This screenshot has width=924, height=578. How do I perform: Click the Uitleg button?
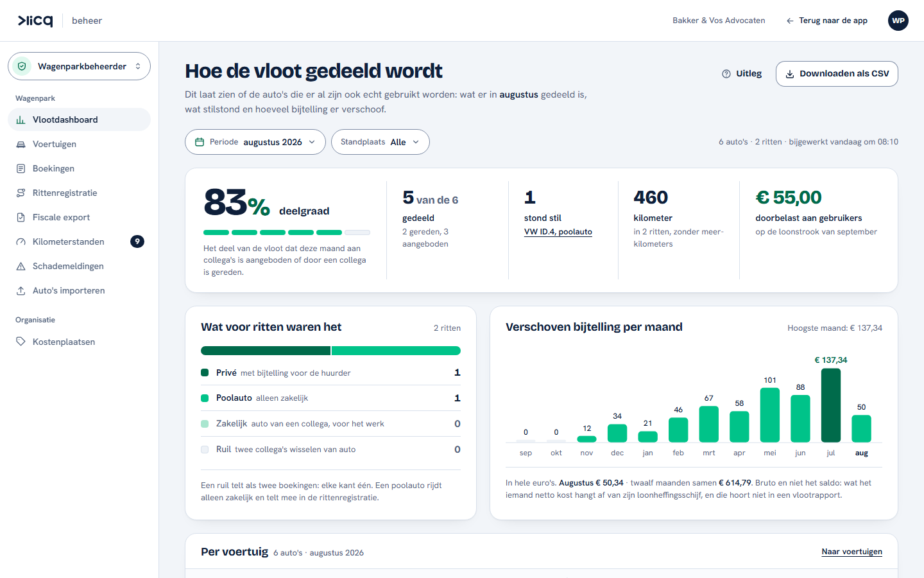742,74
